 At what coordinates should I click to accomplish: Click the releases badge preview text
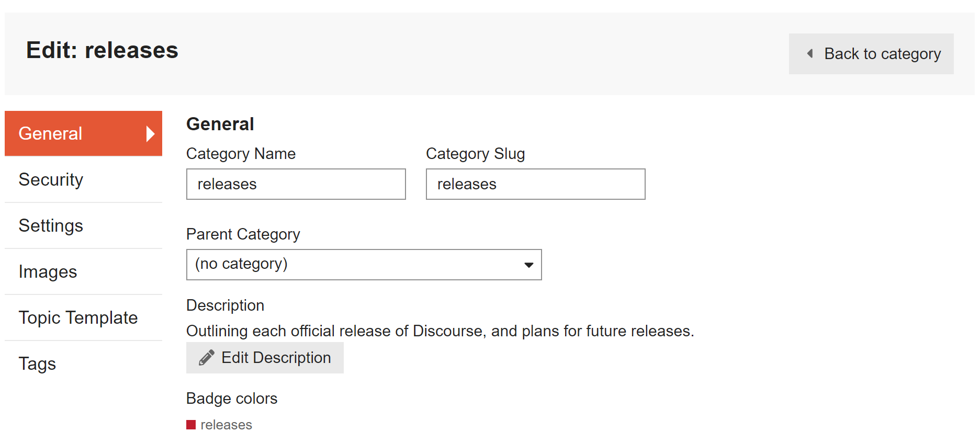click(226, 425)
